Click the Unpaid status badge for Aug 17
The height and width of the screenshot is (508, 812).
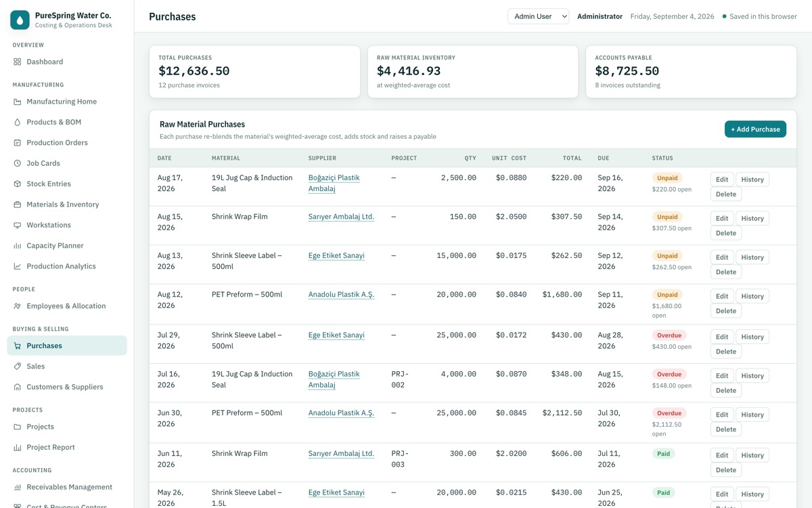pos(667,178)
